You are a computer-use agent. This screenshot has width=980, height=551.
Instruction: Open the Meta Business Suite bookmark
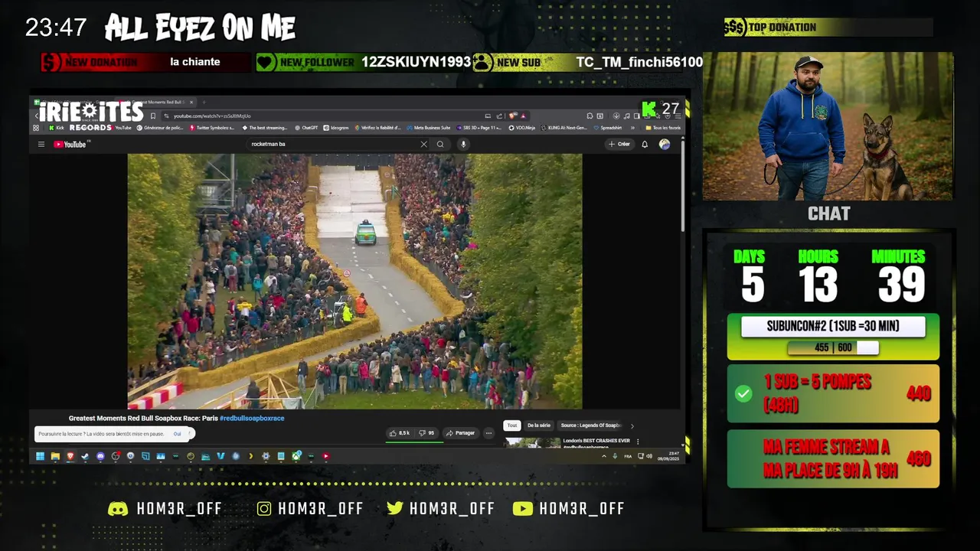[428, 128]
